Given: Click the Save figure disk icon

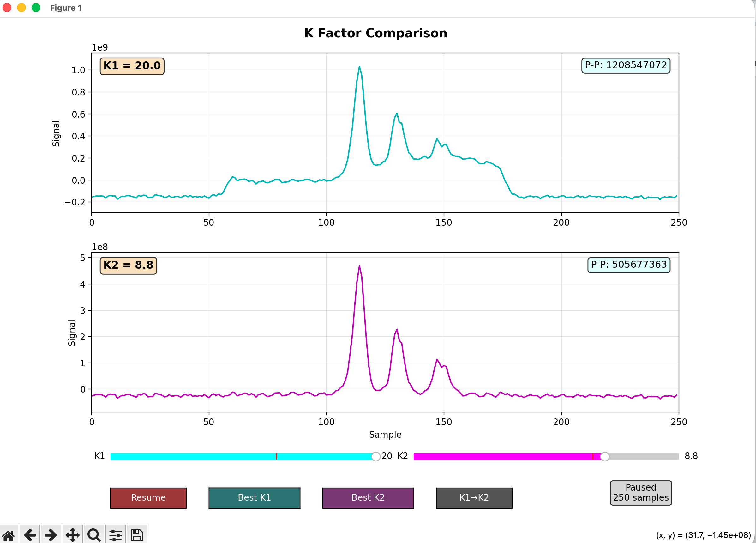Looking at the screenshot, I should coord(137,535).
